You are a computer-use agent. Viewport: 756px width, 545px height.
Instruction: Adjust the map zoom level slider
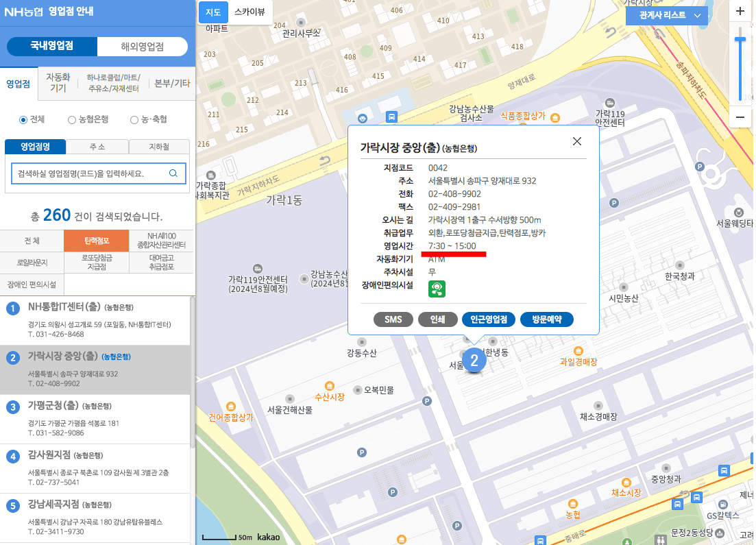tap(740, 40)
